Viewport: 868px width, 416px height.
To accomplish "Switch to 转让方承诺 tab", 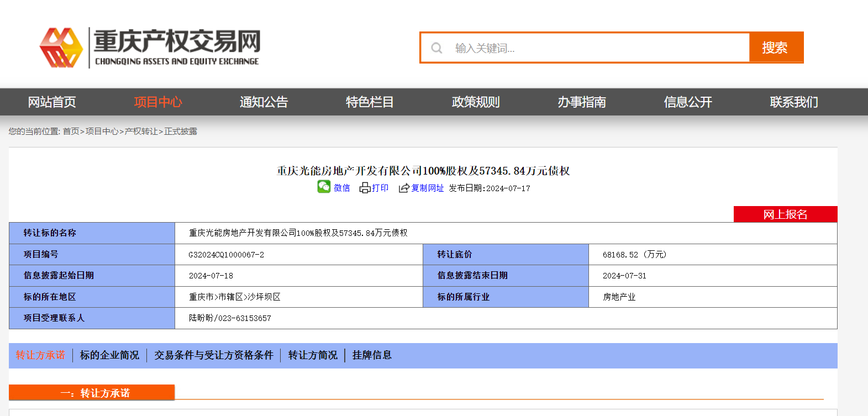I will coord(40,355).
